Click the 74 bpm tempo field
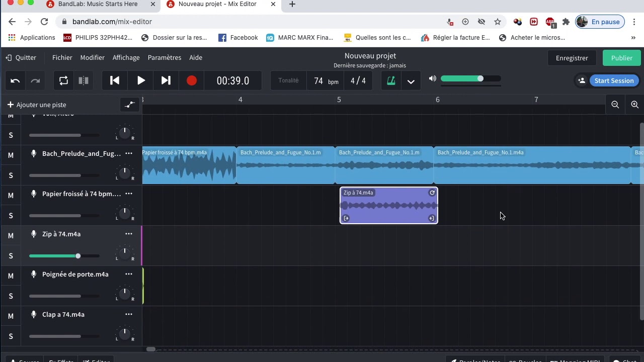 (326, 81)
